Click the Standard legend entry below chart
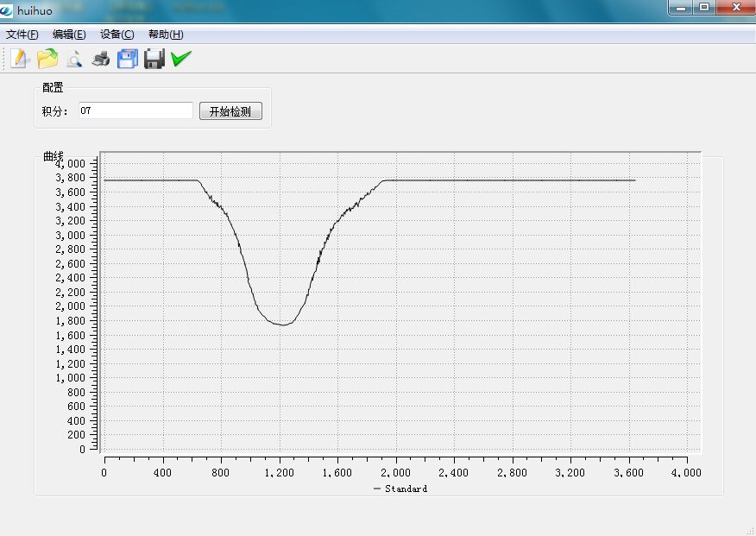 click(400, 489)
